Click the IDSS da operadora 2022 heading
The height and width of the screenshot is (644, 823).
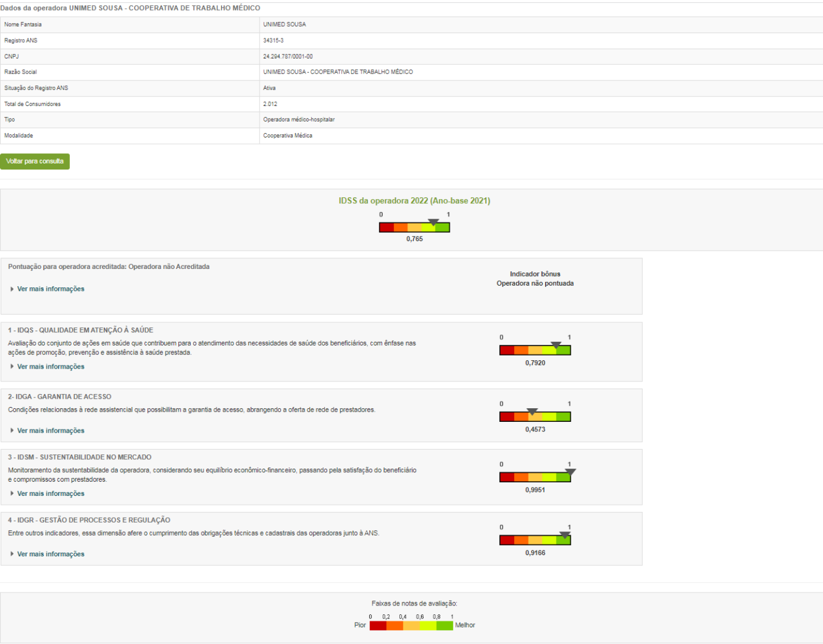(x=414, y=201)
